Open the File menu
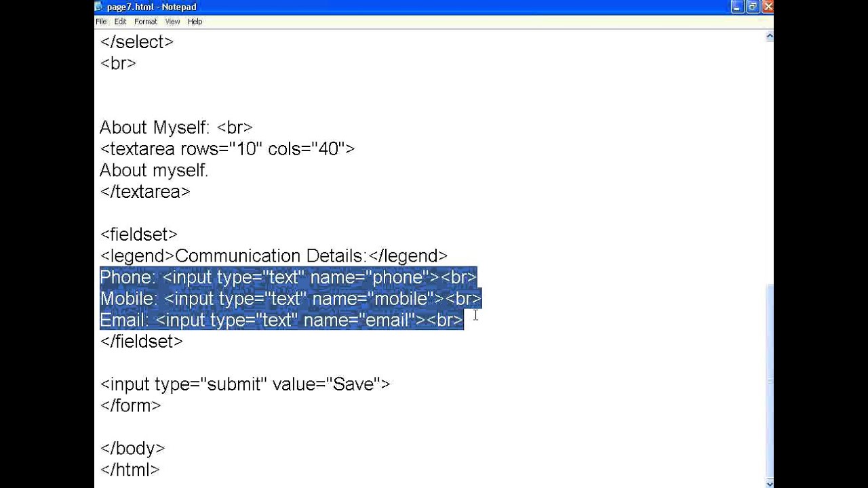Image resolution: width=868 pixels, height=488 pixels. pyautogui.click(x=101, y=22)
